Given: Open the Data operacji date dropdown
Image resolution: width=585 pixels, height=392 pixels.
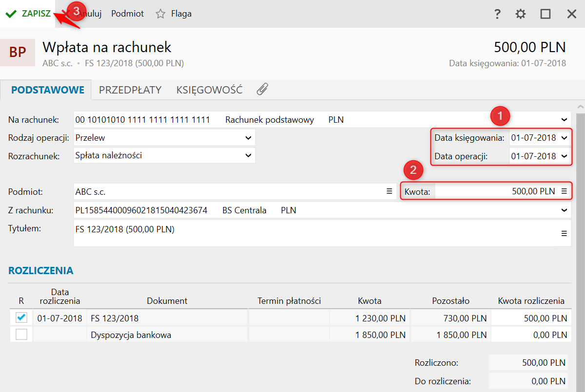Looking at the screenshot, I should [x=565, y=156].
